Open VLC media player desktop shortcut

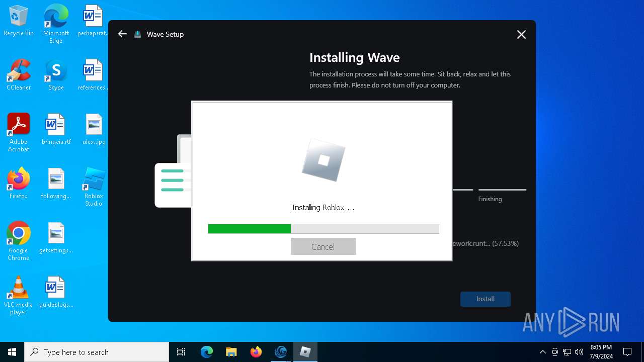click(19, 295)
